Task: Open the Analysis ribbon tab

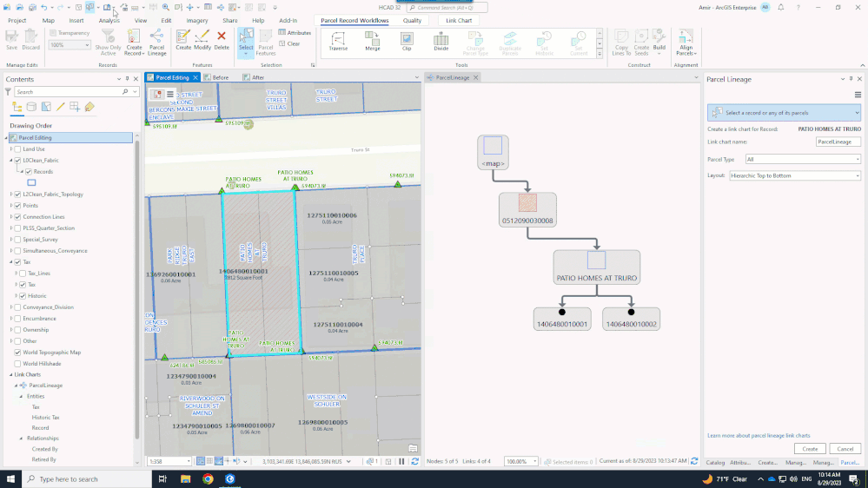Action: [x=109, y=21]
